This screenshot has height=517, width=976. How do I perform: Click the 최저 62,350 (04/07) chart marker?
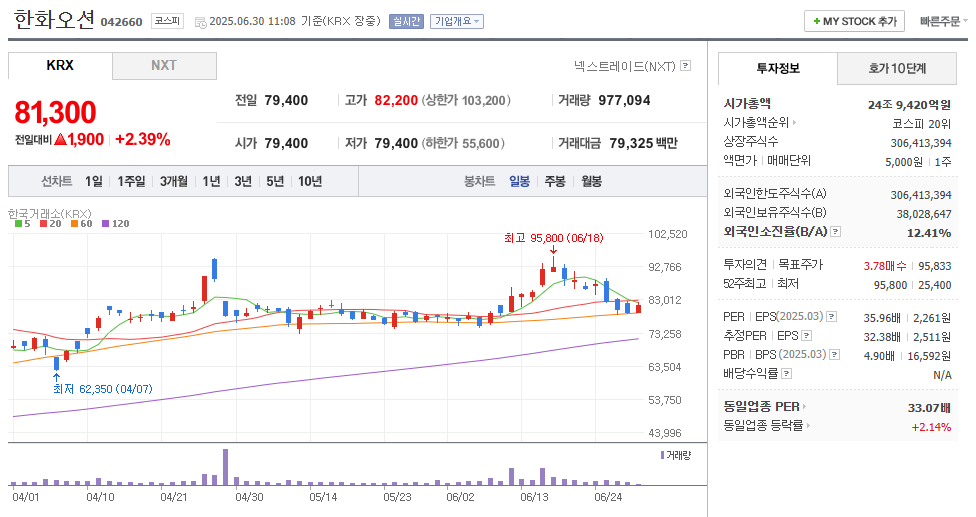[103, 389]
